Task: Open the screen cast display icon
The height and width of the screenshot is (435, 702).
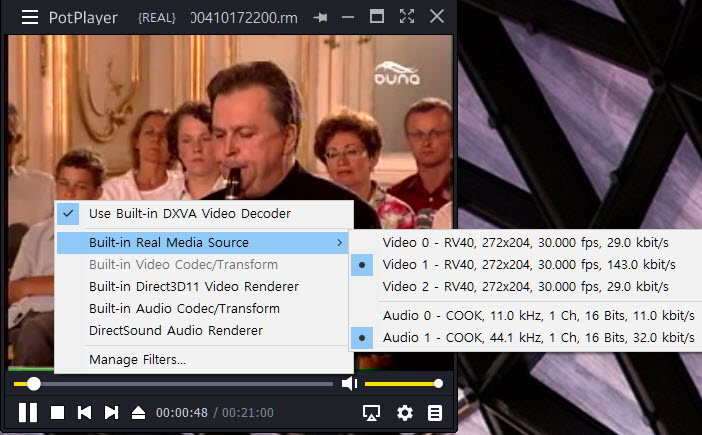Action: [x=371, y=413]
